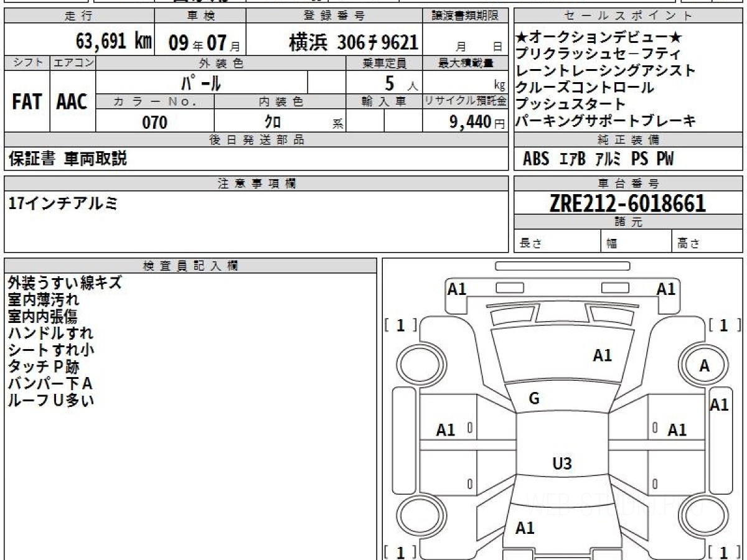The image size is (747, 560).
Task: Click the カラーNo. header
Action: point(155,101)
